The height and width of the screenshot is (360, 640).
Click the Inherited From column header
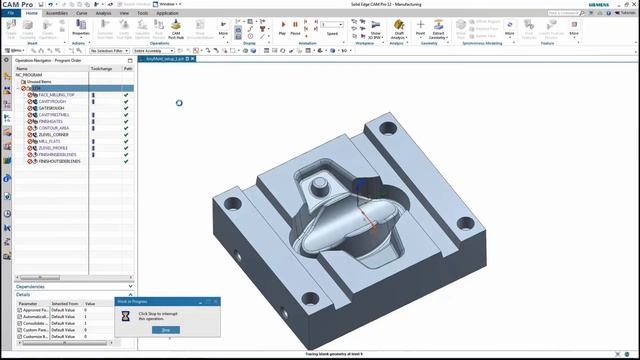coord(65,304)
